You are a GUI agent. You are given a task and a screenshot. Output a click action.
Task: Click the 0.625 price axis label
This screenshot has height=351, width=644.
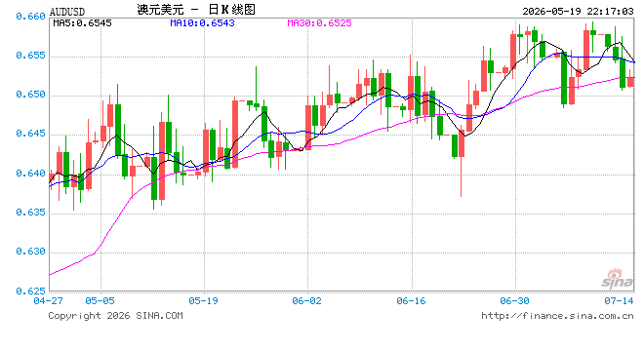pyautogui.click(x=30, y=292)
